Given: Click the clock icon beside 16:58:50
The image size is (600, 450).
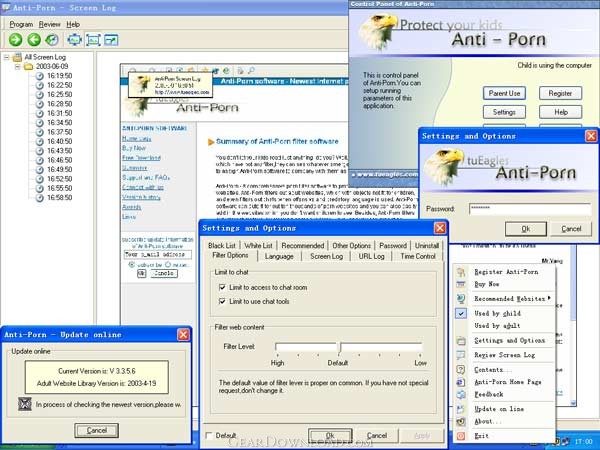Looking at the screenshot, I should click(x=39, y=197).
